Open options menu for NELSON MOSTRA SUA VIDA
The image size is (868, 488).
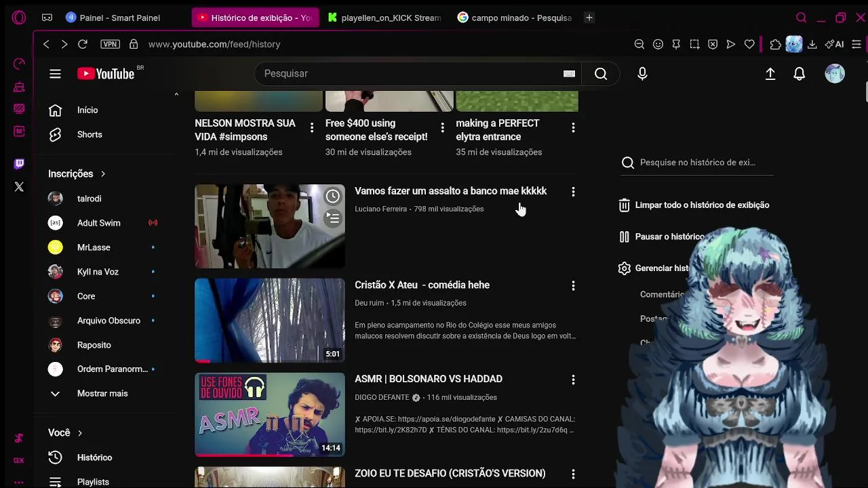pos(312,127)
